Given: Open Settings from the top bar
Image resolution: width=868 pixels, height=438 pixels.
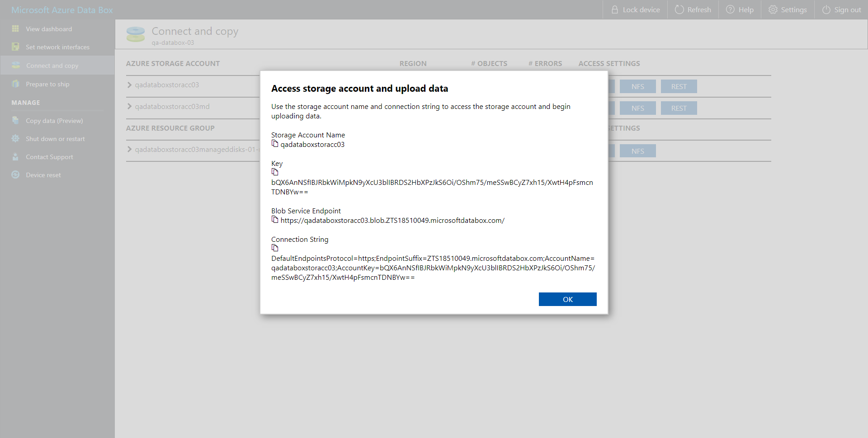Looking at the screenshot, I should point(787,9).
